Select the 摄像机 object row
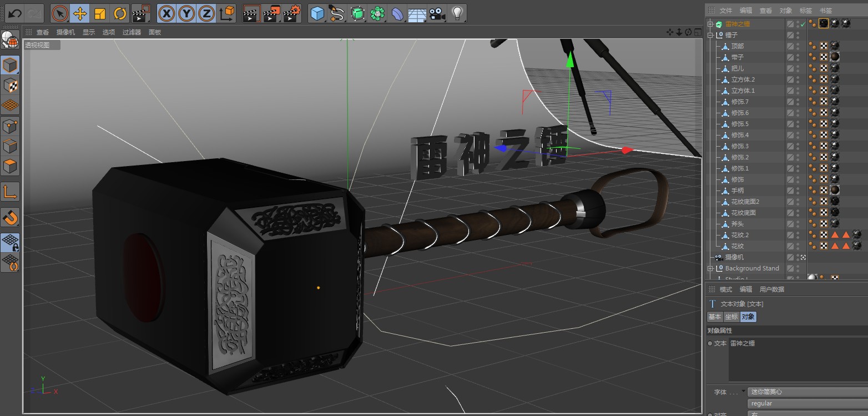This screenshot has height=416, width=868. (x=734, y=257)
